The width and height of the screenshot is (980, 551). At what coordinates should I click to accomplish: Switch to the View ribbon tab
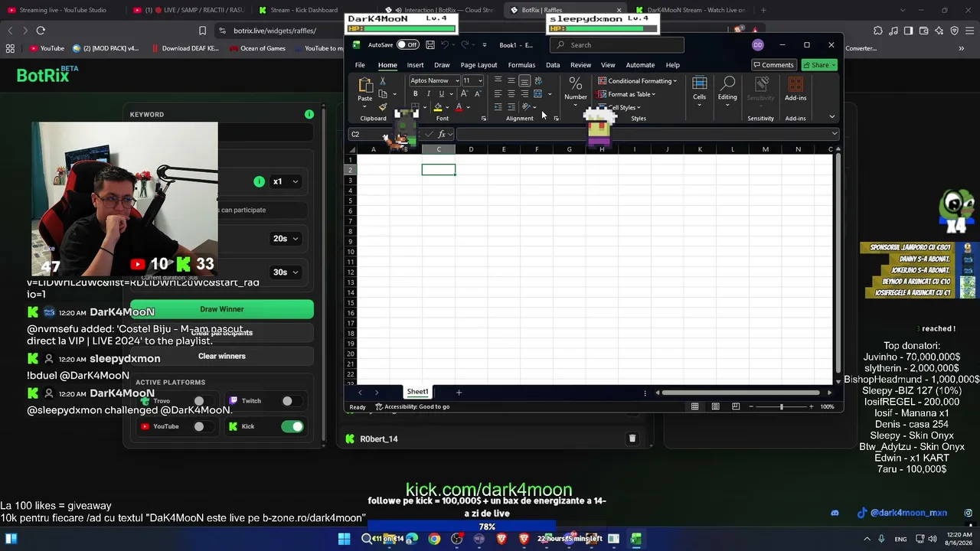[x=608, y=65]
